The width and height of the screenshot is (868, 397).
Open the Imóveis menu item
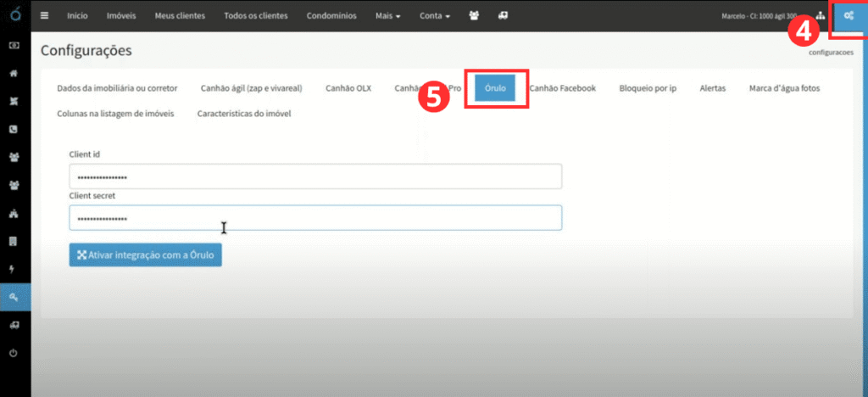120,16
